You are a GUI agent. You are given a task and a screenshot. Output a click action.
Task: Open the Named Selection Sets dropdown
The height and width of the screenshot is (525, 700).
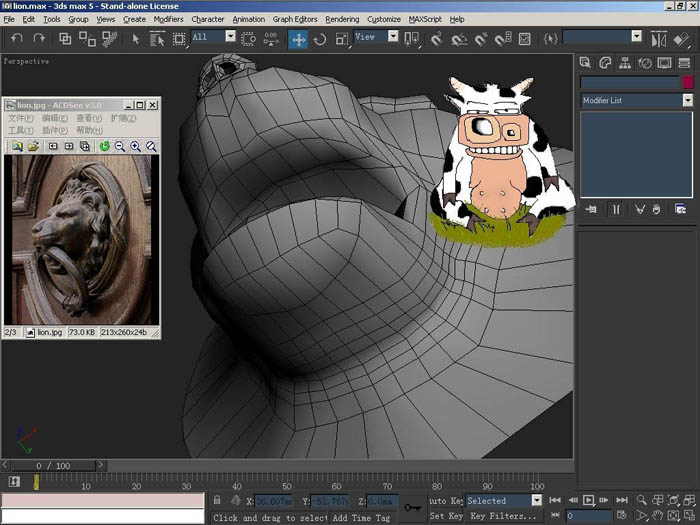[x=637, y=36]
